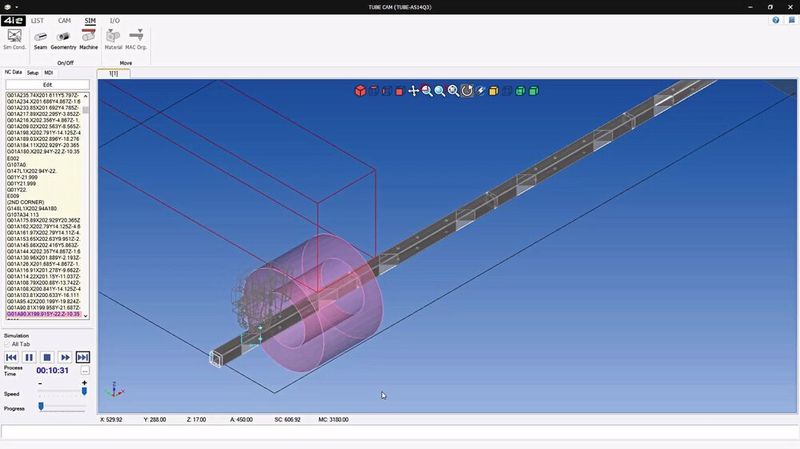
Task: Click the Speed slider handle
Action: [84, 391]
